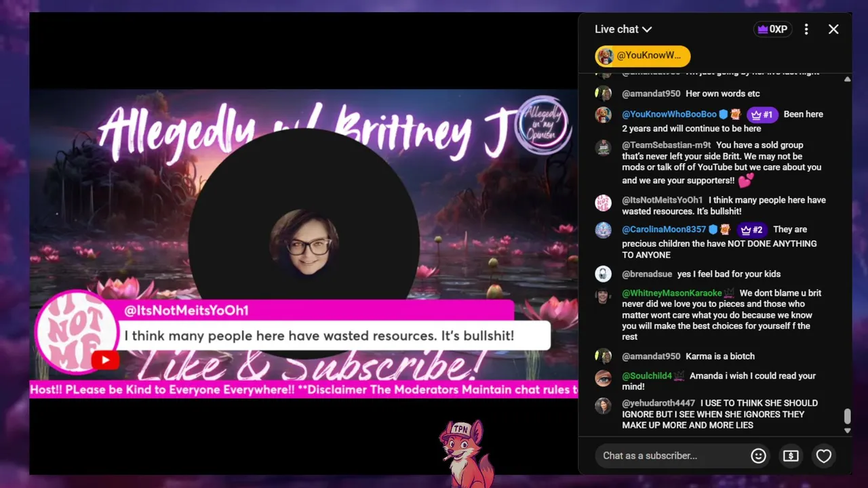Click the Not Me avatar on video overlay
The image size is (868, 488).
76,332
